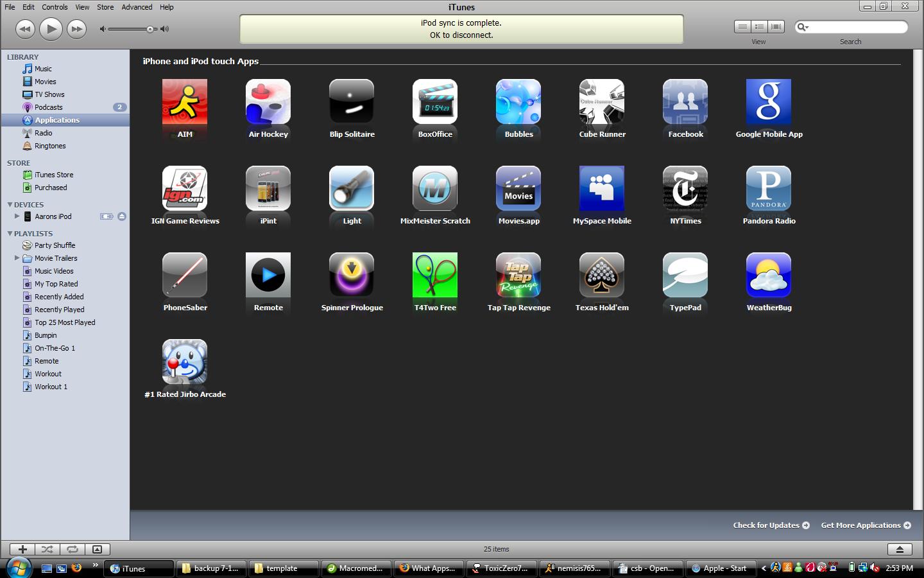Switch to the template taskbar window
This screenshot has width=924, height=578.
[x=283, y=568]
